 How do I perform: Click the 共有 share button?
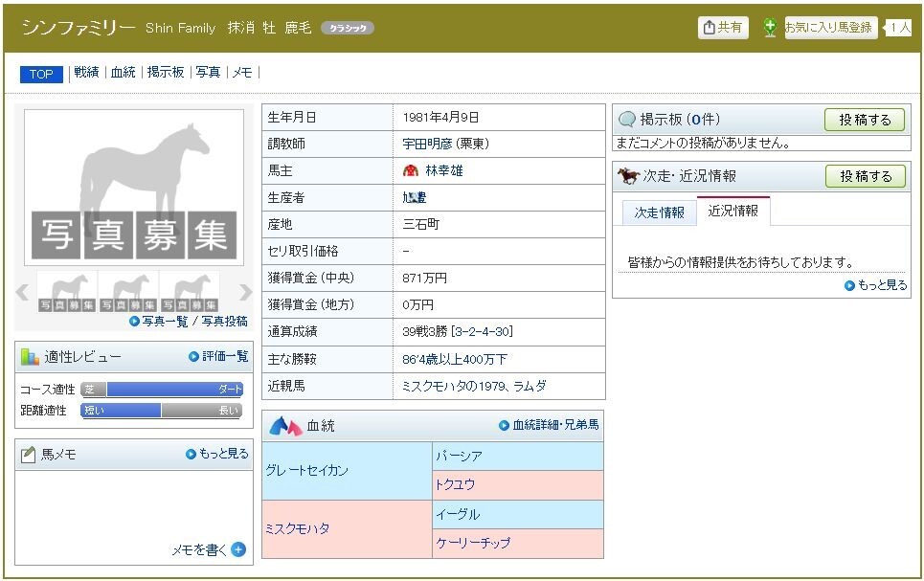click(723, 27)
